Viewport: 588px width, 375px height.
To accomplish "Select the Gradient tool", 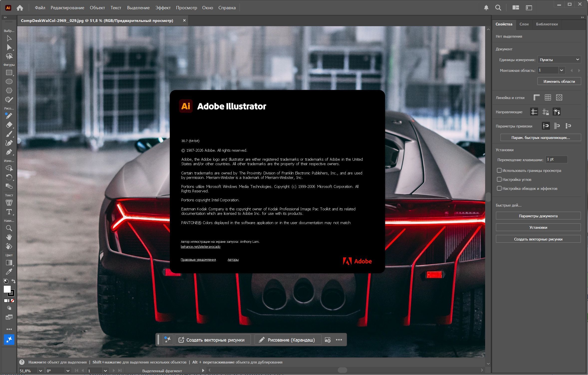I will click(x=9, y=262).
